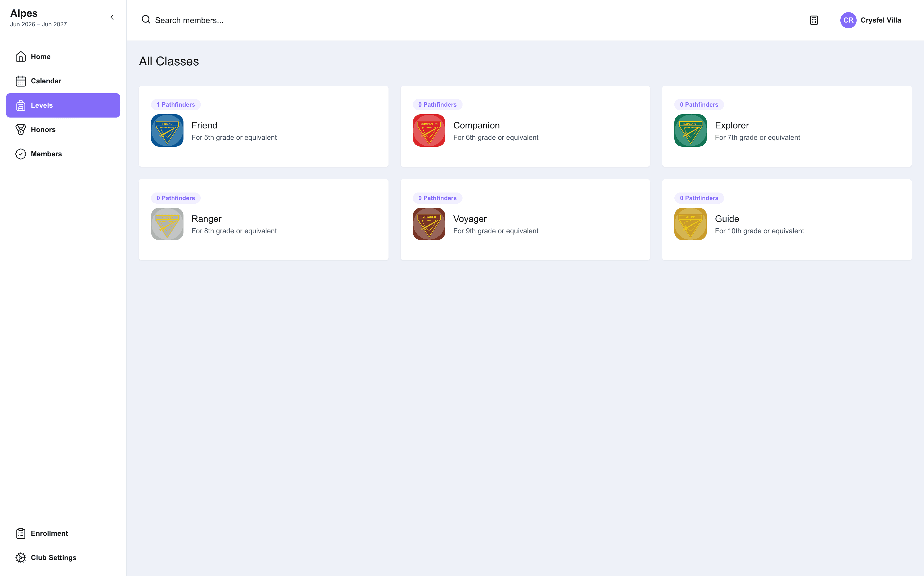Click the 1 Pathfinders tag on Friend
The height and width of the screenshot is (576, 924).
click(176, 104)
